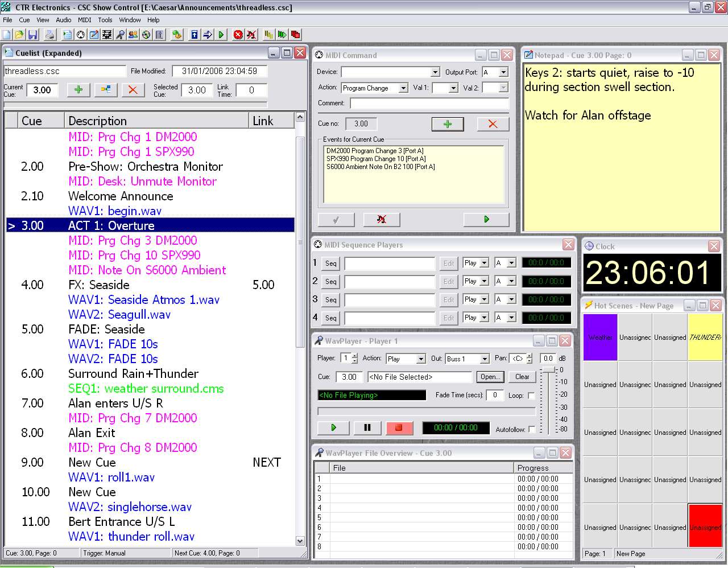The width and height of the screenshot is (728, 568).
Task: Open the Output Port dropdown in MIDI Command
Action: (x=503, y=72)
